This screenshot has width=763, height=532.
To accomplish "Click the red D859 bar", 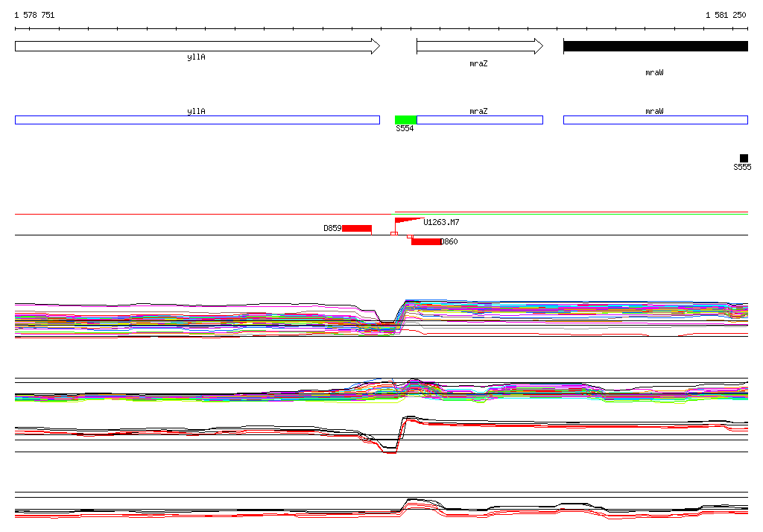I will coord(357,228).
